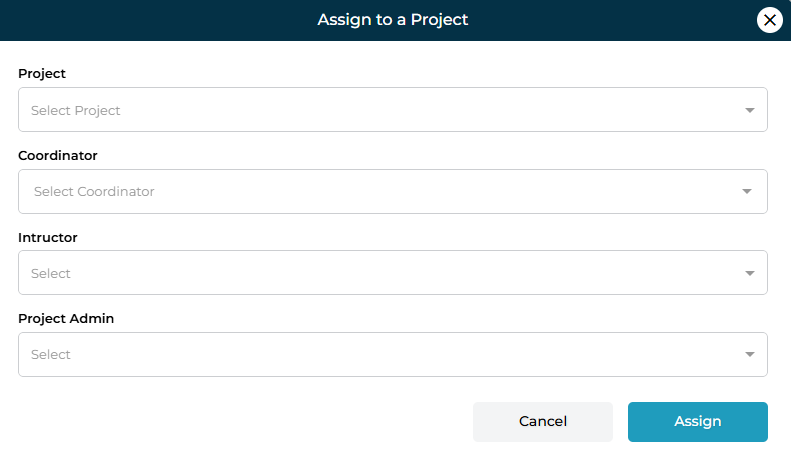This screenshot has width=791, height=456.
Task: Open the Select Coordinator combo box
Action: [x=392, y=191]
